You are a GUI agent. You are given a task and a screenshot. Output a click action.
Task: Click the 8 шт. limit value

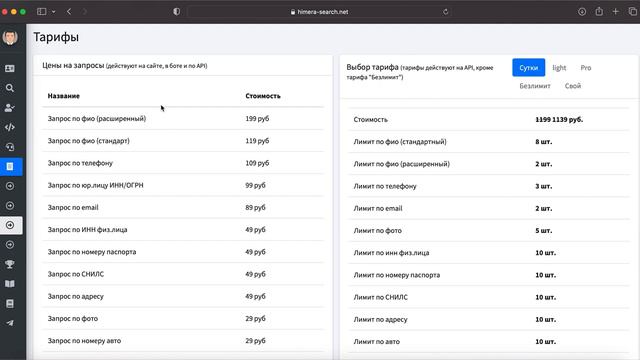[544, 142]
